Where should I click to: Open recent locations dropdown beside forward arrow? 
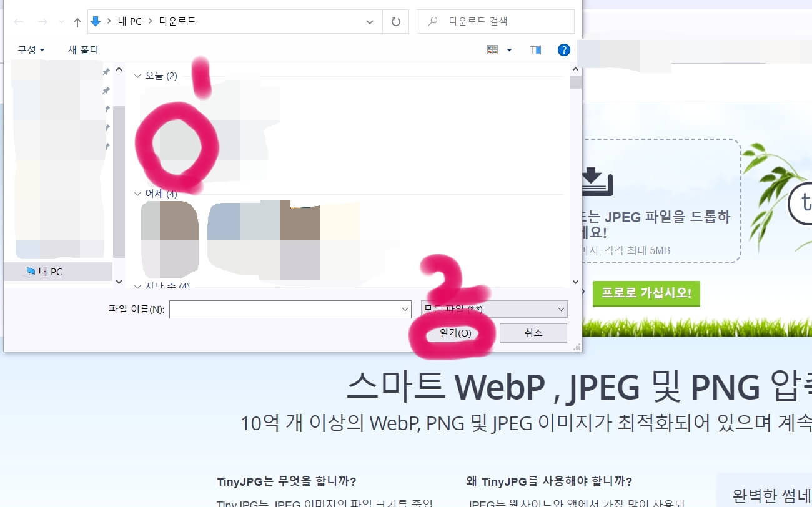[x=61, y=22]
